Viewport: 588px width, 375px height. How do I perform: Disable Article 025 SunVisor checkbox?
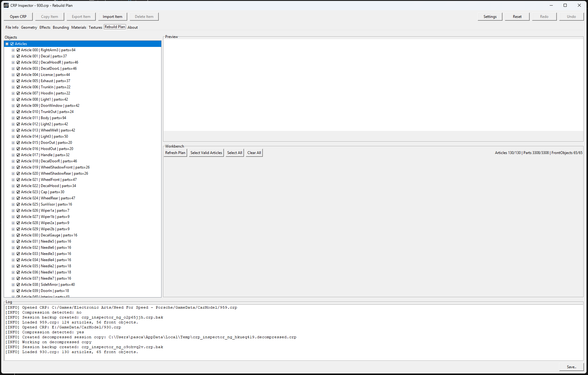click(18, 204)
